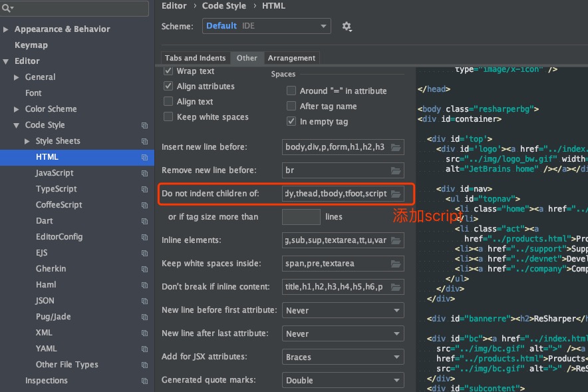This screenshot has height=392, width=588.
Task: Expand the General tree node
Action: 16,77
